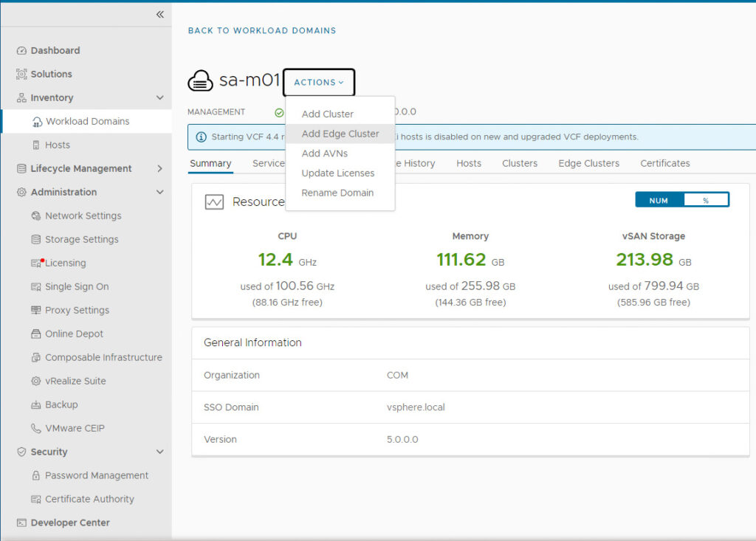Collapse the Inventory section chevron
This screenshot has height=541, width=756.
pos(160,98)
